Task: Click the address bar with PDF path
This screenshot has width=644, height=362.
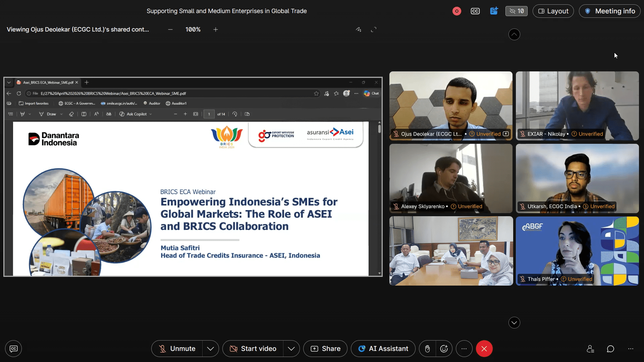Action: point(173,94)
